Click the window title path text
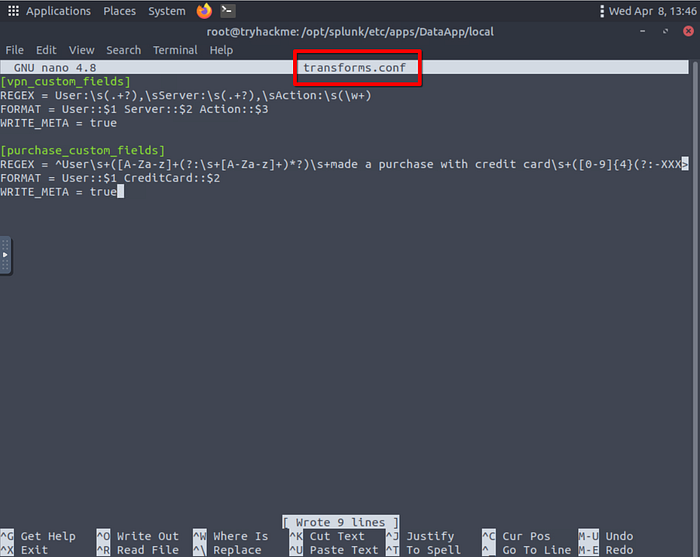The height and width of the screenshot is (557, 700). [350, 32]
